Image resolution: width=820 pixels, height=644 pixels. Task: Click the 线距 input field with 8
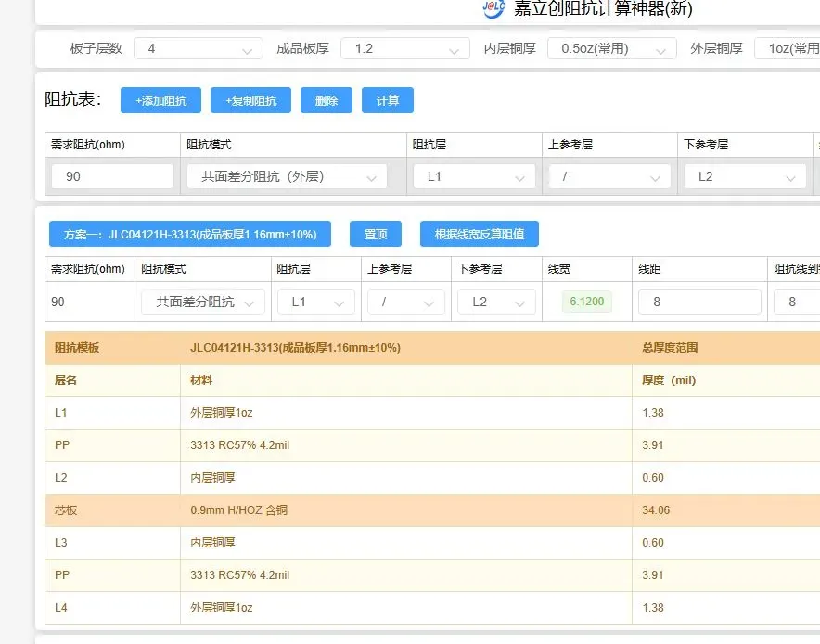[x=699, y=302]
